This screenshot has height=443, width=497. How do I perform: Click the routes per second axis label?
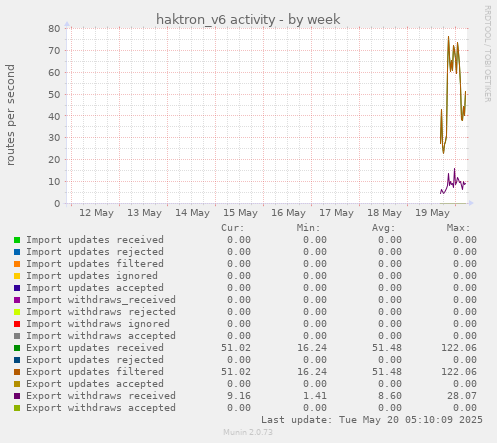10,115
